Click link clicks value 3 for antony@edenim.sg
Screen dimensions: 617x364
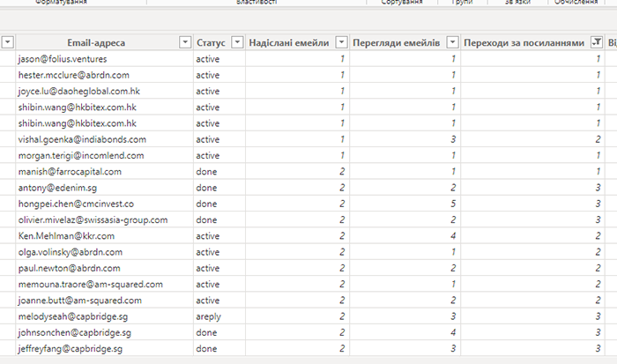click(532, 188)
